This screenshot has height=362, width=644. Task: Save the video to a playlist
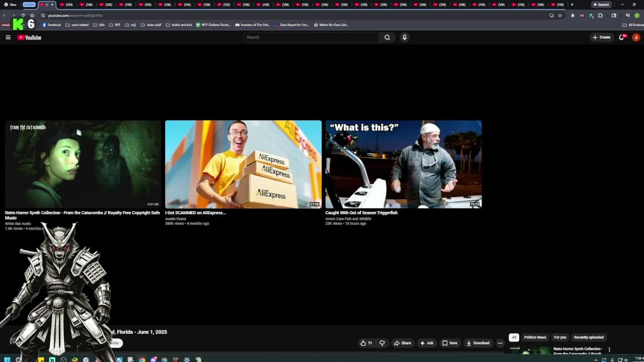pyautogui.click(x=450, y=343)
